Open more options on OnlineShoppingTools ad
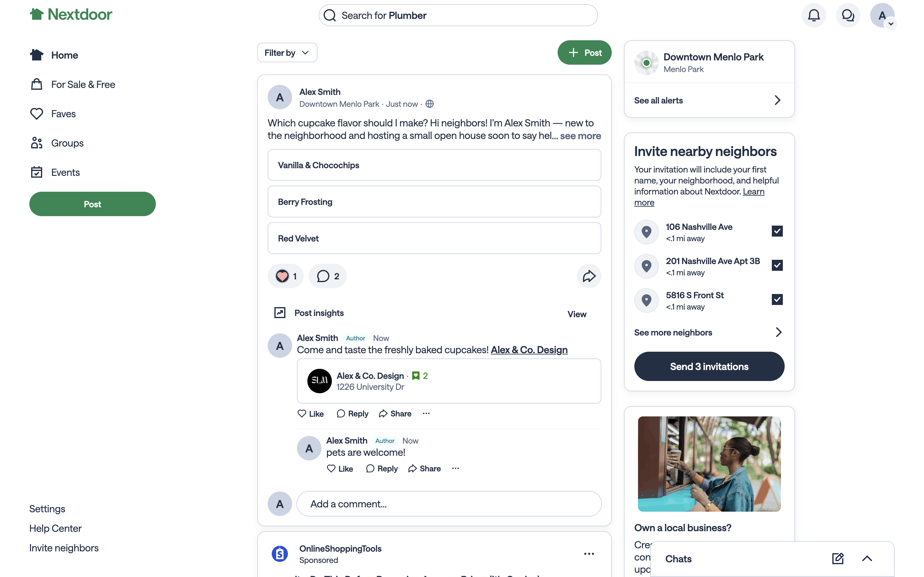 coord(589,554)
